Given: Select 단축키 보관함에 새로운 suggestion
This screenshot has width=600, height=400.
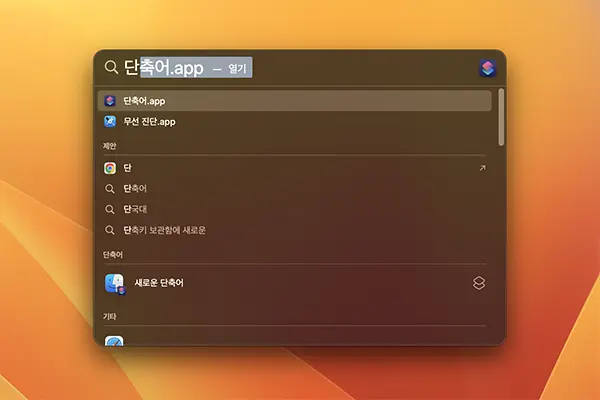Looking at the screenshot, I should point(295,230).
